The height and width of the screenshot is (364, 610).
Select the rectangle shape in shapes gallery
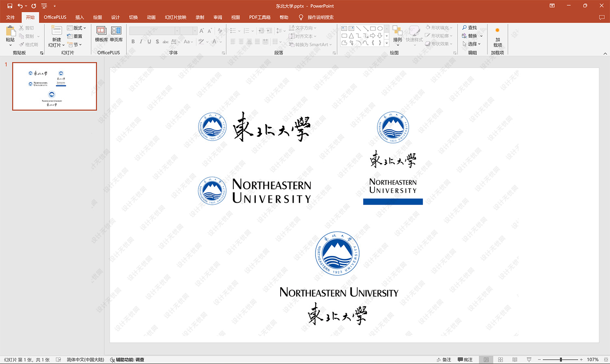[373, 28]
